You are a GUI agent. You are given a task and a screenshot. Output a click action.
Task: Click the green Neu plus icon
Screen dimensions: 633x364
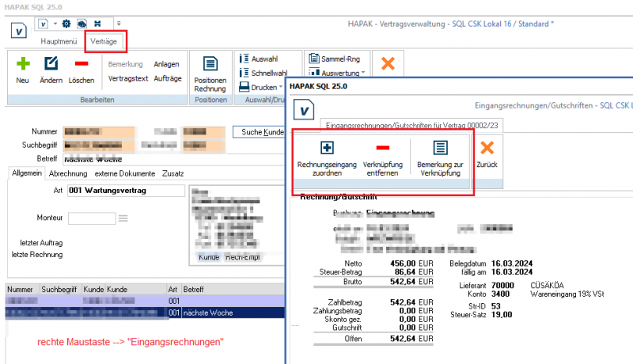pyautogui.click(x=22, y=63)
